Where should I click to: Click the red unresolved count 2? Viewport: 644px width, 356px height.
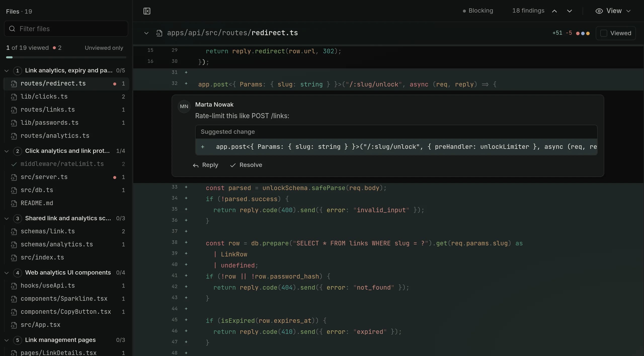[57, 48]
